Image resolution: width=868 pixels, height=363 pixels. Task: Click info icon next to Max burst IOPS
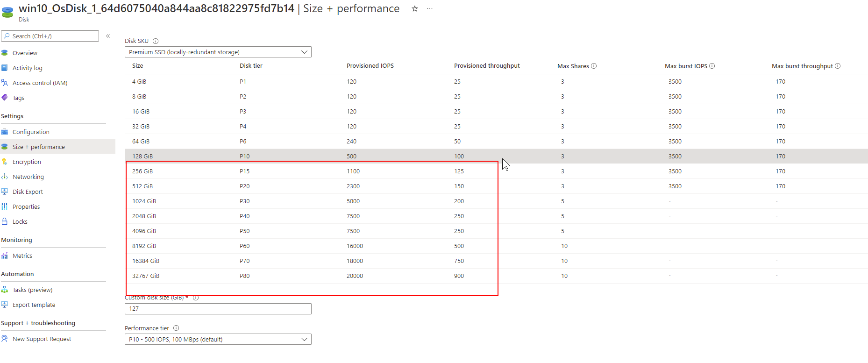[x=712, y=66]
